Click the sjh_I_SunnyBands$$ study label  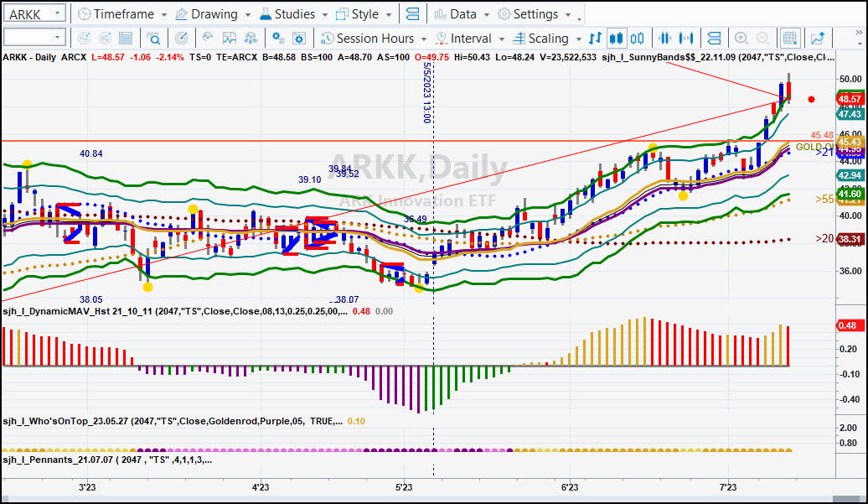719,57
